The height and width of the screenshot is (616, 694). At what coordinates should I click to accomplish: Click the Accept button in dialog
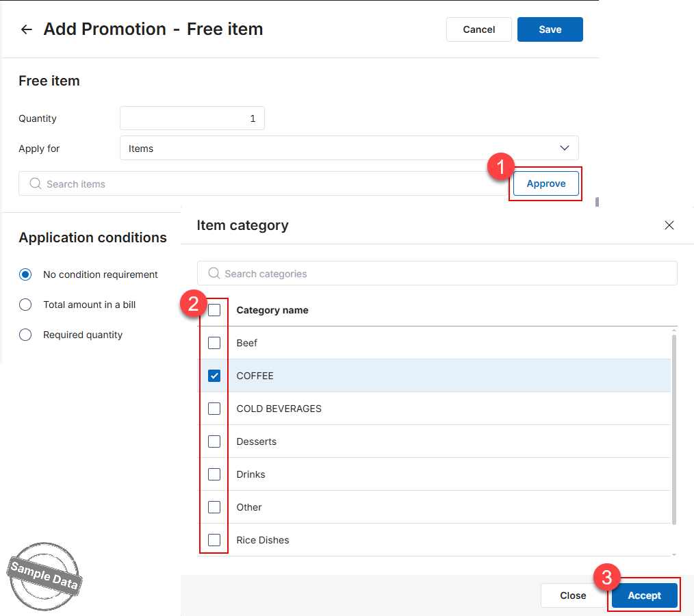[644, 595]
